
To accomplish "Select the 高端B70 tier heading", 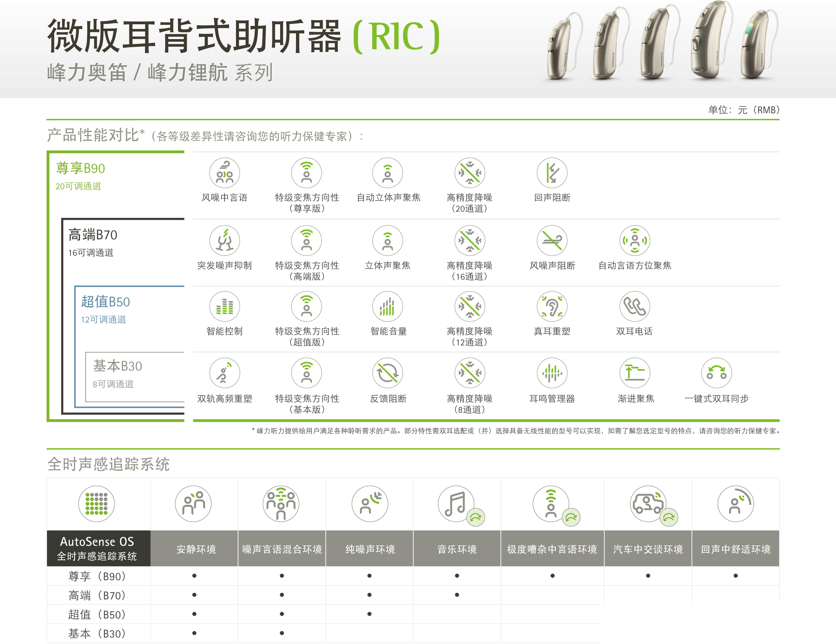I will pos(93,235).
